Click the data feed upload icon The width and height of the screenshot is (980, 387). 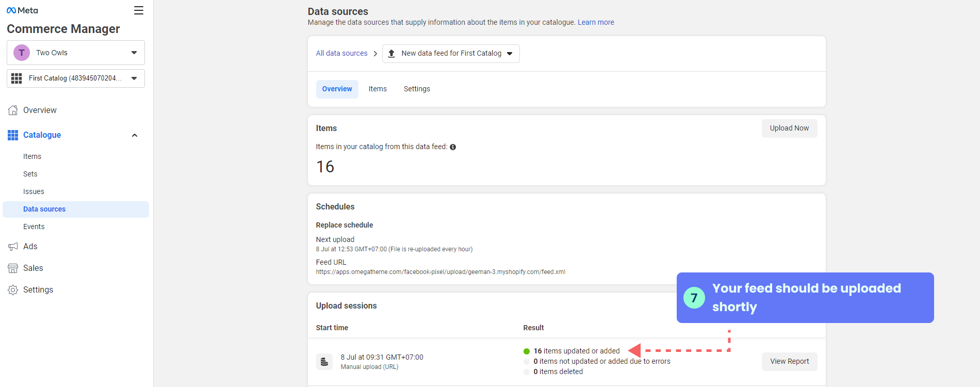click(x=391, y=54)
